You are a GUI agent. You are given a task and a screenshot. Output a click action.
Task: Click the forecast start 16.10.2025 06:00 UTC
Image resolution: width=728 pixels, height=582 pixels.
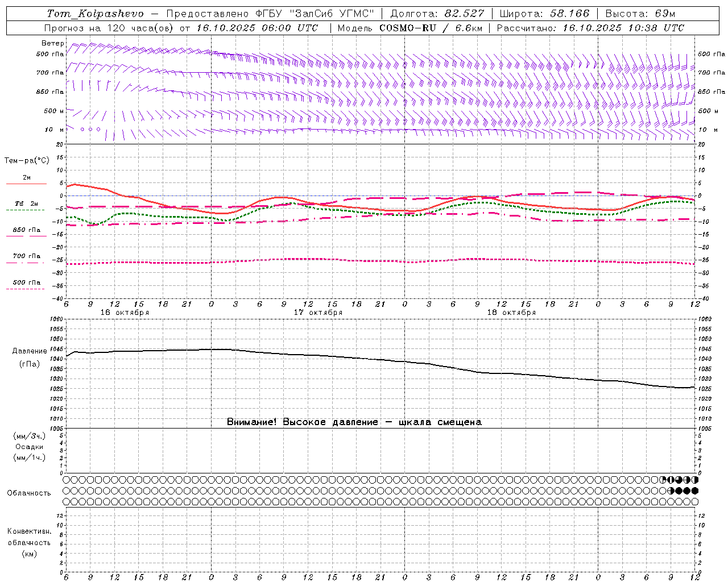(257, 28)
